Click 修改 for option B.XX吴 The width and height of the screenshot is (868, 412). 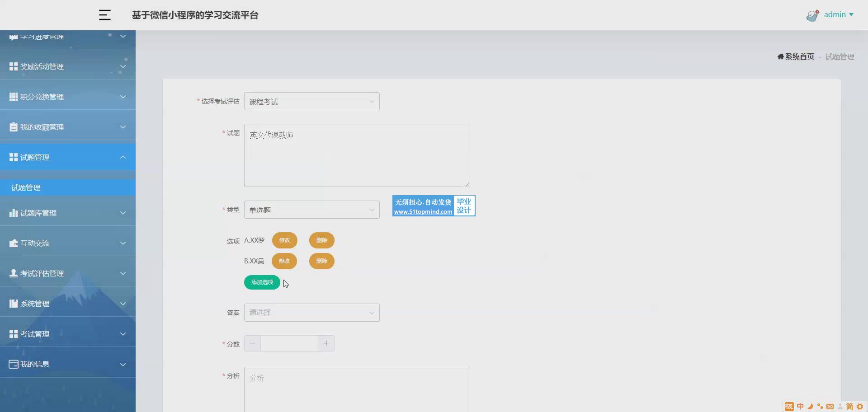pos(284,261)
